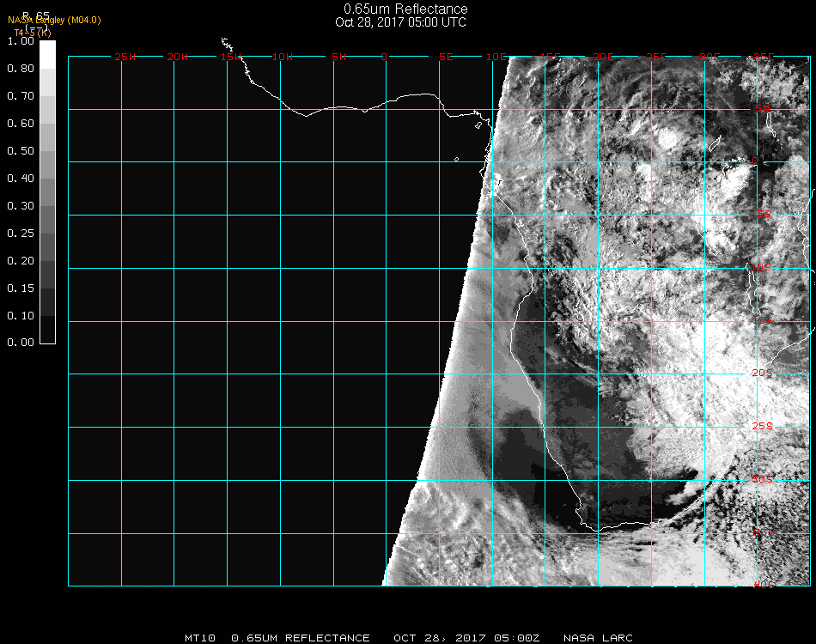The height and width of the screenshot is (644, 816).
Task: Click the 40S latitude label
Action: [x=764, y=585]
